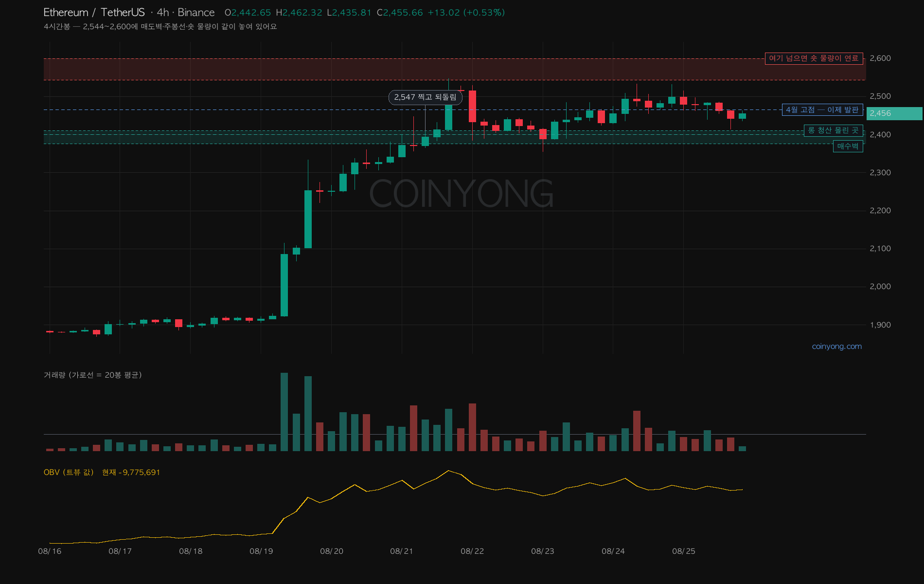Click the 08/24 date axis label
This screenshot has width=924, height=584.
pyautogui.click(x=613, y=551)
